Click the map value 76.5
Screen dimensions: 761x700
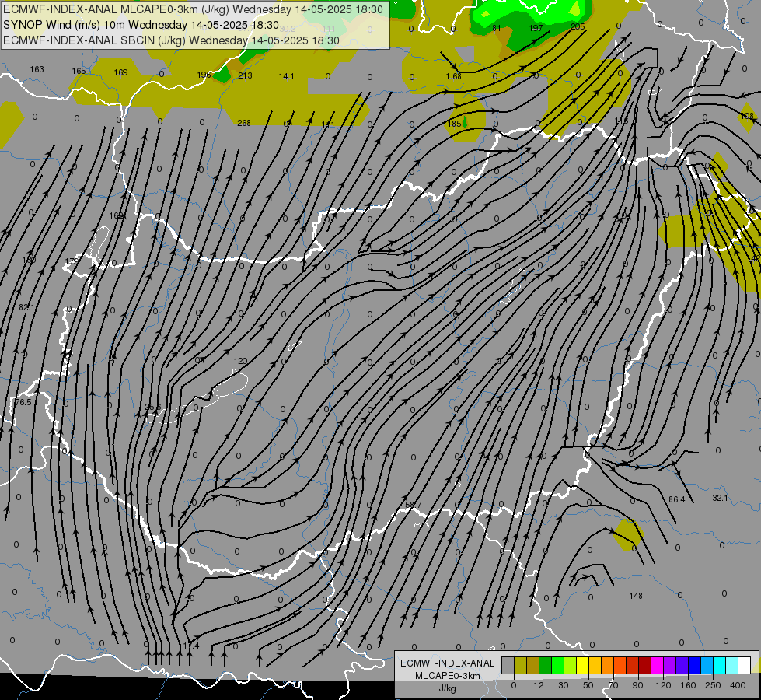point(23,402)
